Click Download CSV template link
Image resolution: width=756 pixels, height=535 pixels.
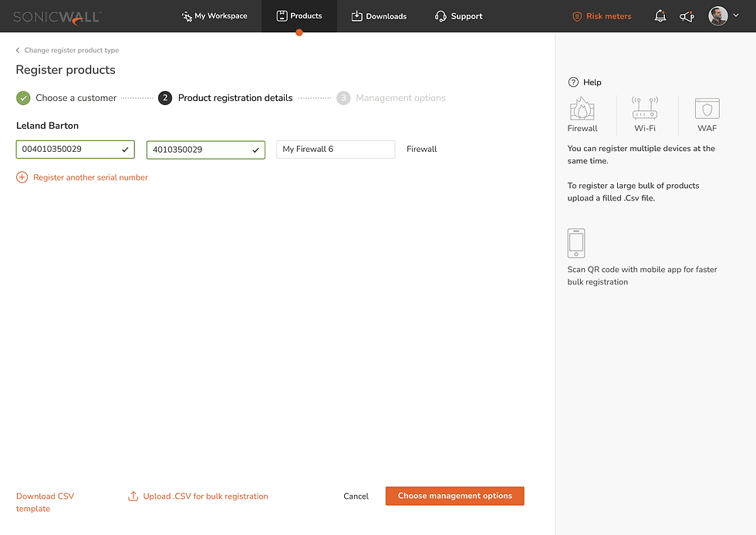pyautogui.click(x=45, y=502)
